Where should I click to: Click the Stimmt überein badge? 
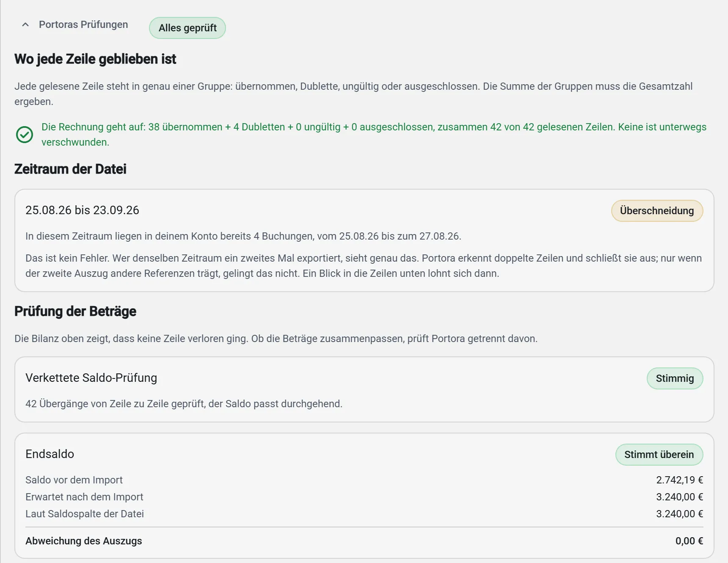tap(659, 455)
